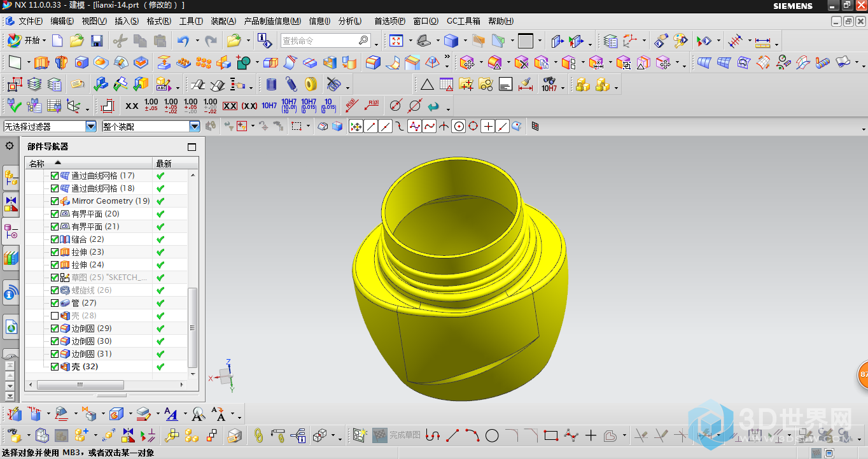This screenshot has height=459, width=868.
Task: Uncheck the 通过曲线网格 (17) feature checkbox
Action: pos(55,176)
